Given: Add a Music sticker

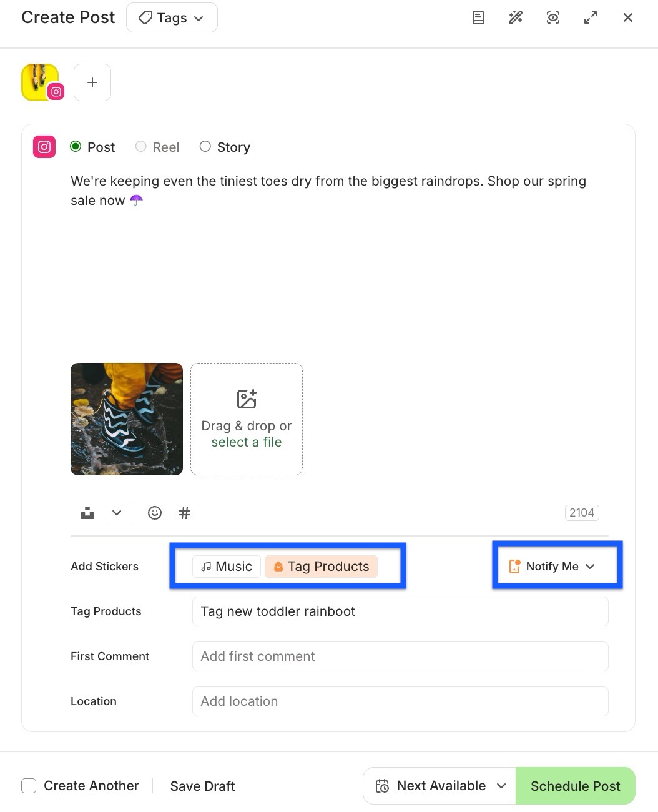Looking at the screenshot, I should (x=226, y=566).
